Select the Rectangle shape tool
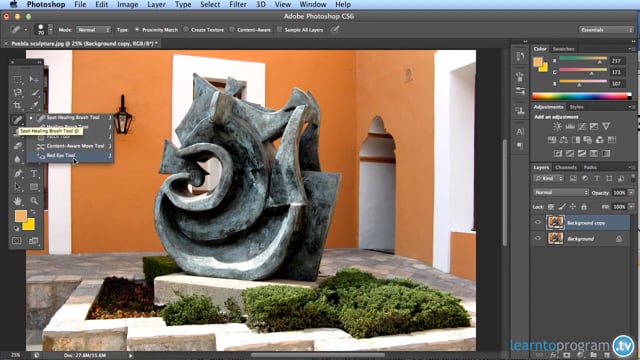This screenshot has width=640, height=360. (34, 187)
